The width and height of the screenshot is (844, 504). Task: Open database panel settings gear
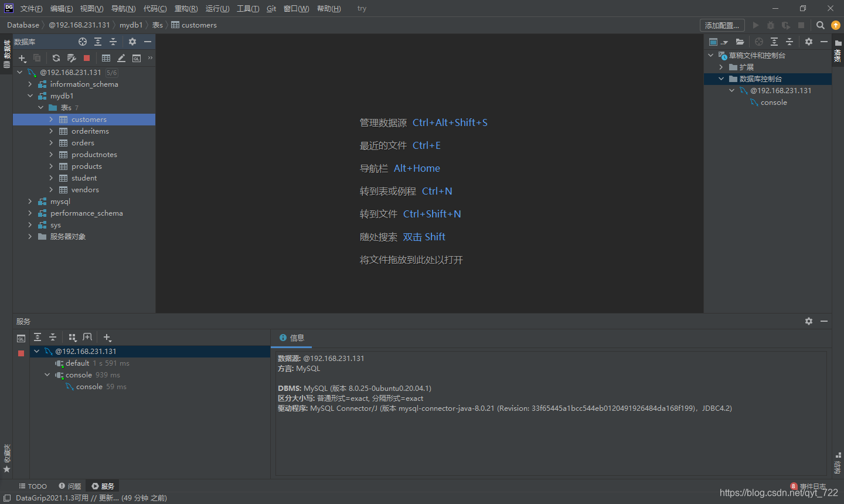click(132, 42)
